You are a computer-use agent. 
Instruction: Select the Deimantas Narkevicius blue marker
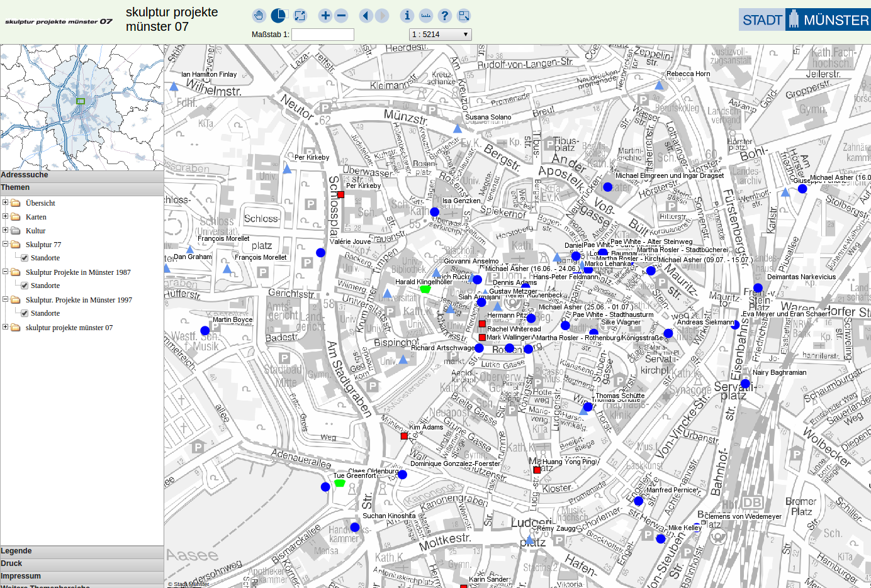[758, 288]
